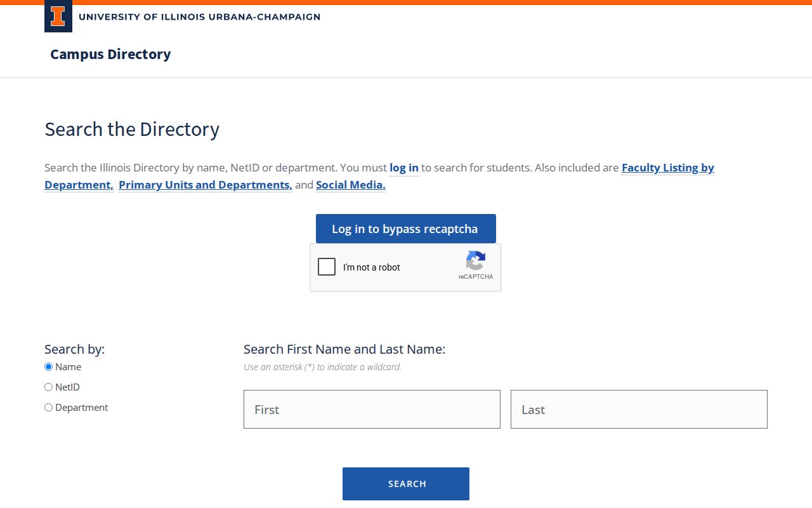
Task: Click the asterisk wildcard hint text
Action: point(322,367)
